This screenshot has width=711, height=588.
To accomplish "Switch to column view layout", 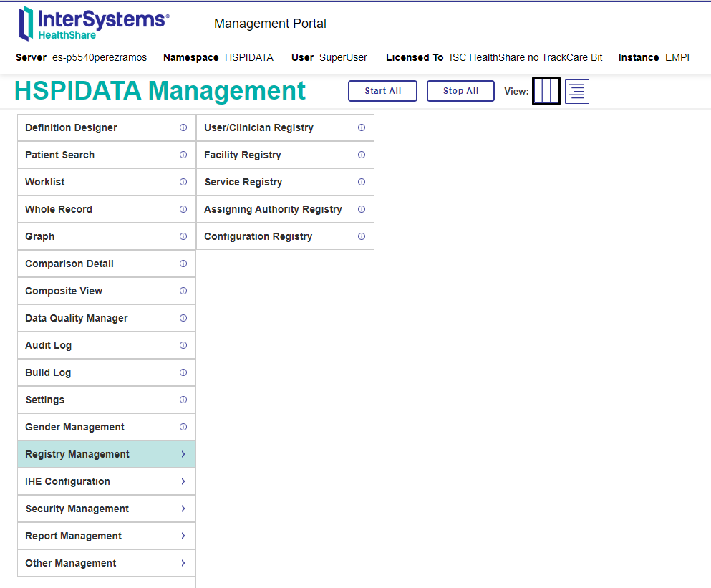I will [x=546, y=91].
